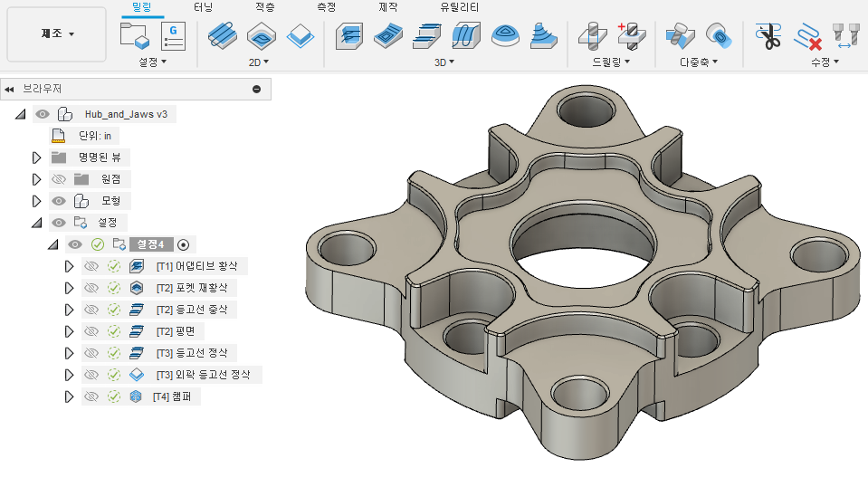Click the New Setup icon
This screenshot has height=487, width=868.
pos(135,36)
